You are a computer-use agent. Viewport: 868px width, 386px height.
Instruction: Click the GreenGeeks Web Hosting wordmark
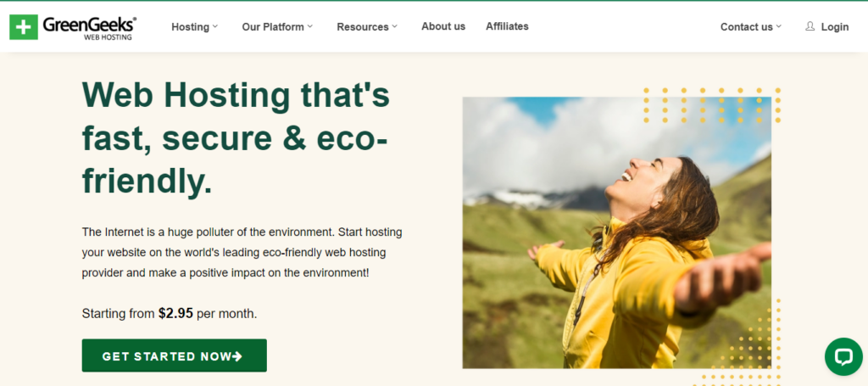point(90,27)
